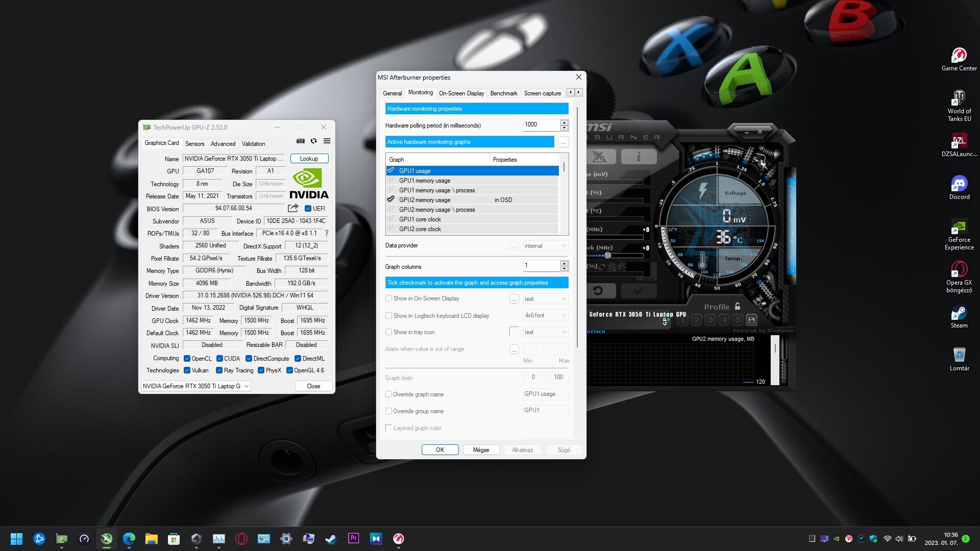
Task: Click the active monitoring graphs ellipsis button
Action: [x=563, y=142]
